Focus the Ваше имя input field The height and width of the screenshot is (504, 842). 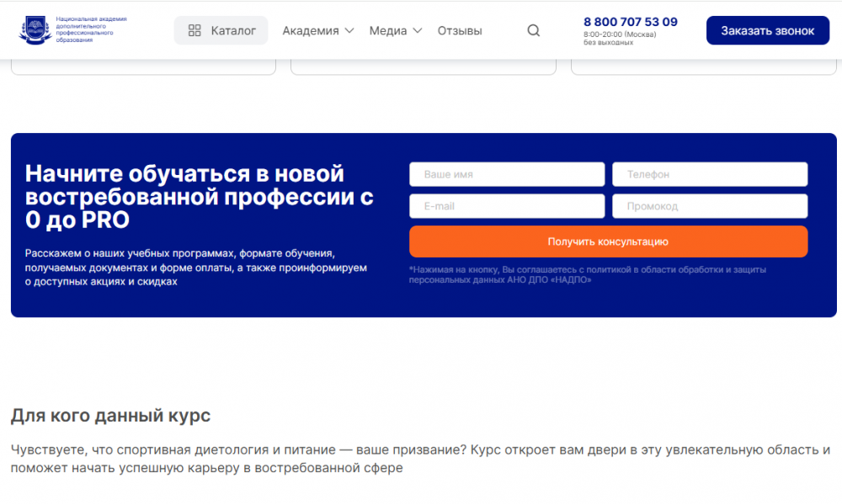click(x=507, y=174)
